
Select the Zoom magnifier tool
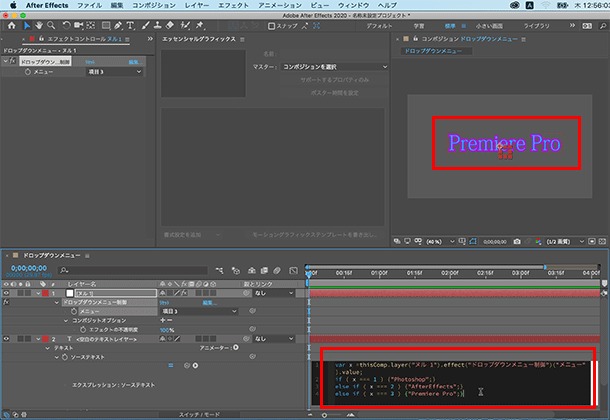tap(51, 26)
